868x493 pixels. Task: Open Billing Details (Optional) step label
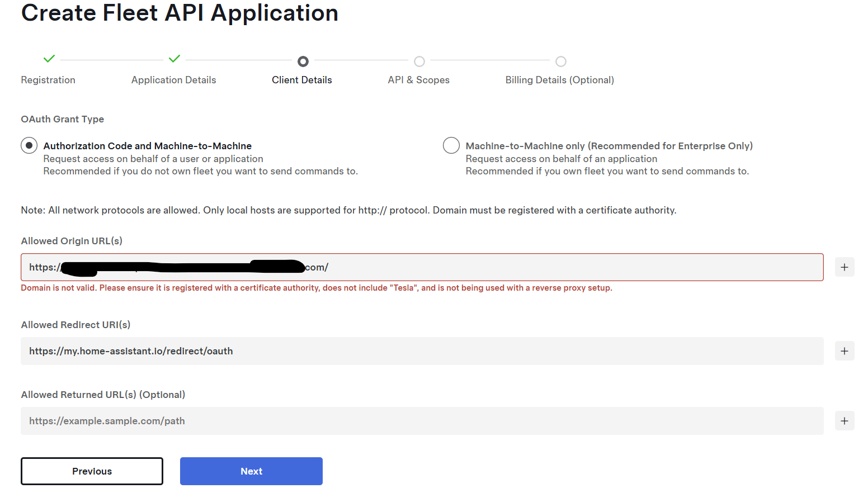click(x=559, y=80)
